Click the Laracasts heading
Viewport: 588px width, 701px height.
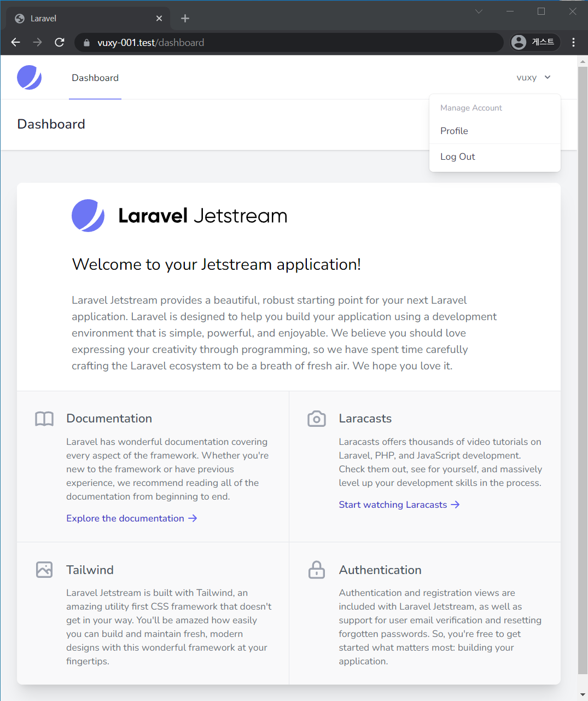click(365, 419)
